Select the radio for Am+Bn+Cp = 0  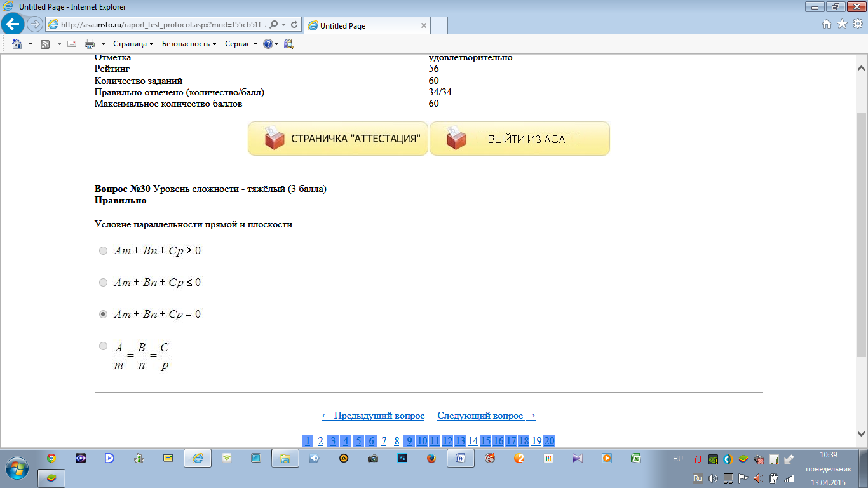[103, 315]
